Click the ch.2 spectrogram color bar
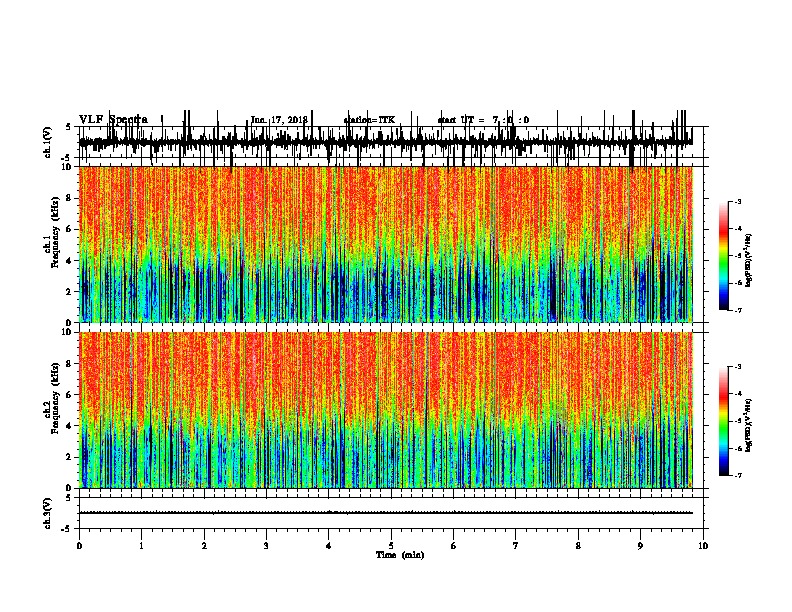The width and height of the screenshot is (792, 612). click(x=724, y=421)
